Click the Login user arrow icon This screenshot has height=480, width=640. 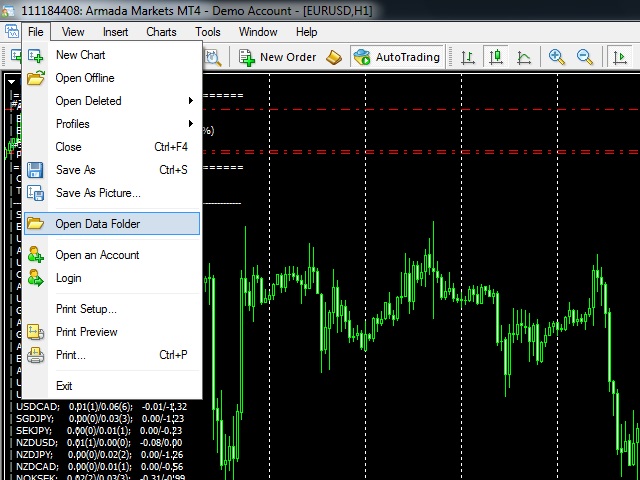tap(36, 278)
